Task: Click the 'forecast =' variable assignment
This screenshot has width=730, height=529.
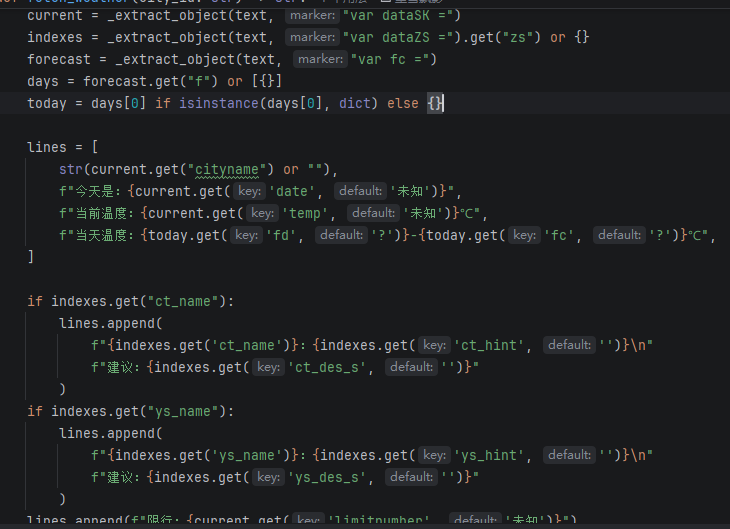Action: [67, 60]
